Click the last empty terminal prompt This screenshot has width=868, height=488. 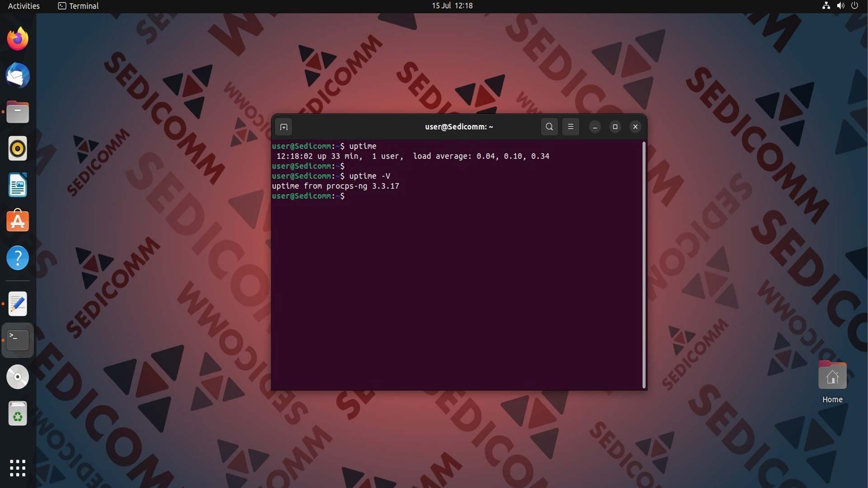point(308,196)
